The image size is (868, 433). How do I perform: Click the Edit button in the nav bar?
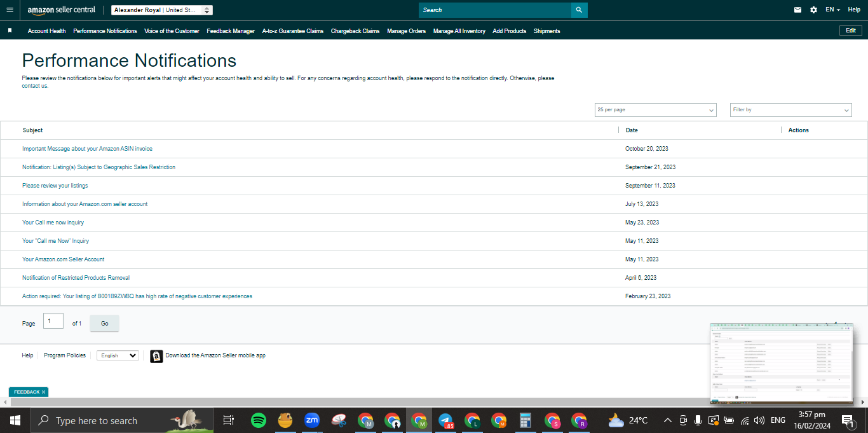click(x=851, y=31)
